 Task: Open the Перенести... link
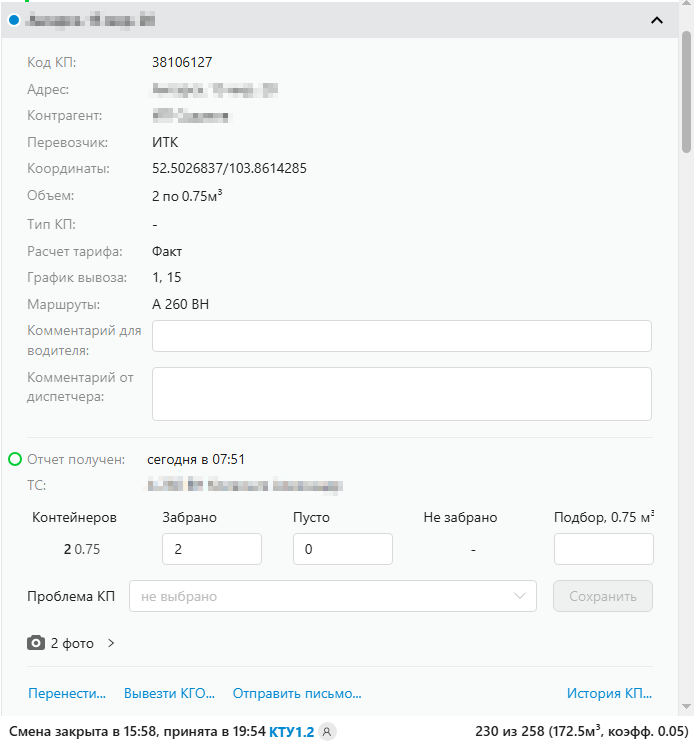point(67,692)
